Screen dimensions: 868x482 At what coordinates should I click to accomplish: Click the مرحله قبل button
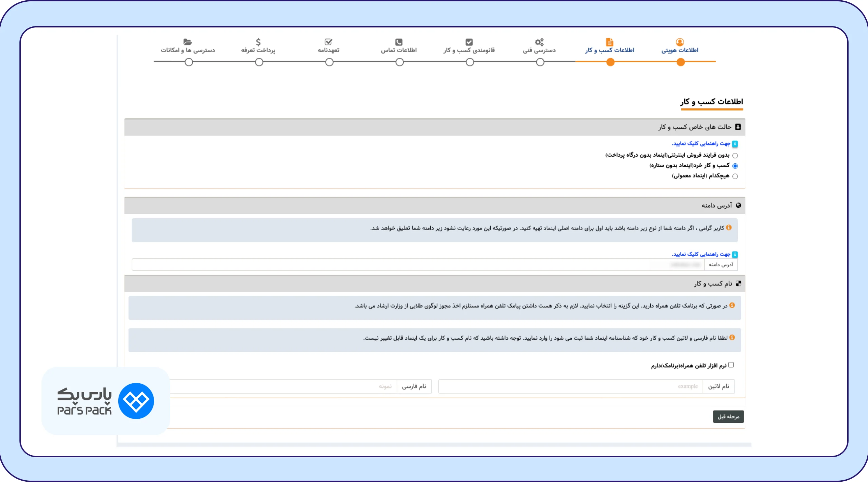pyautogui.click(x=728, y=417)
